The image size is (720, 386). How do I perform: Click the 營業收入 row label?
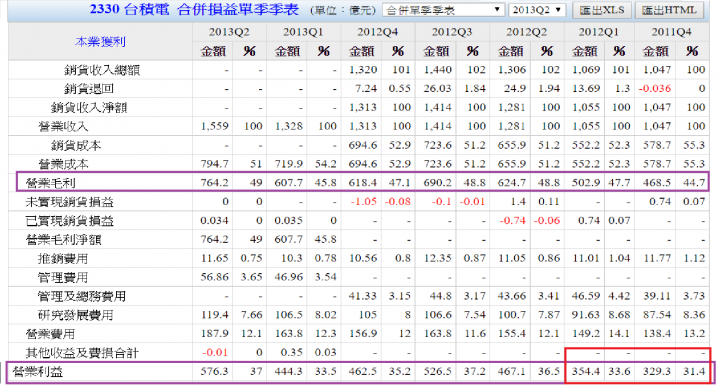(63, 127)
